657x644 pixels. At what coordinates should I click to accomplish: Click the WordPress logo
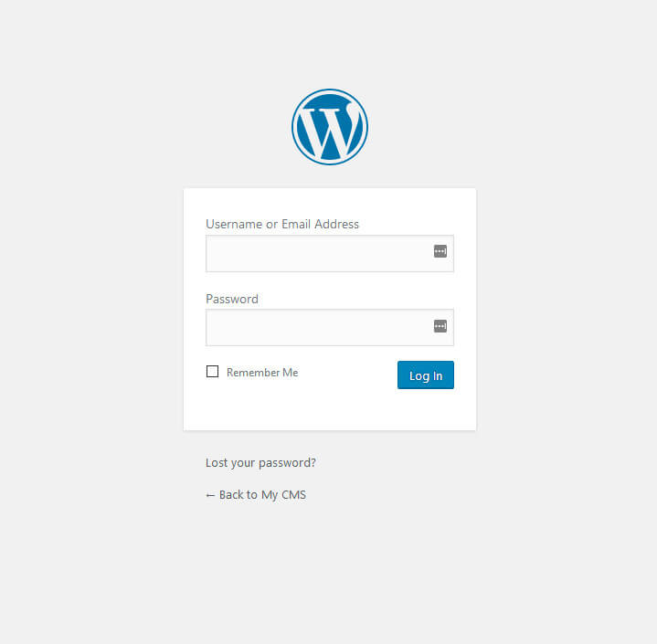(x=329, y=127)
